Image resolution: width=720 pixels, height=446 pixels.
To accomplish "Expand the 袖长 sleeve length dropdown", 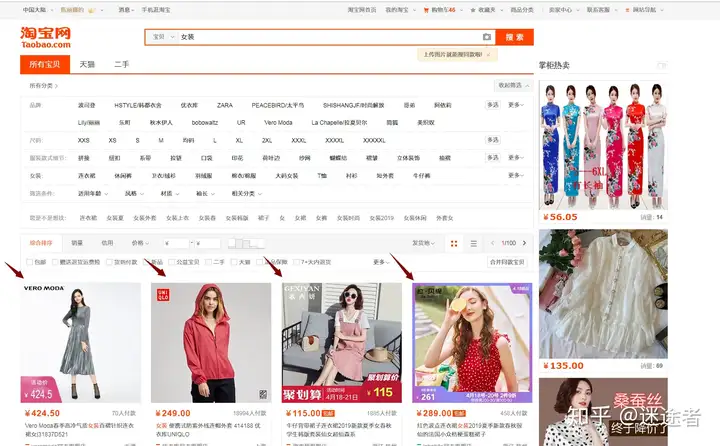I will click(x=206, y=193).
